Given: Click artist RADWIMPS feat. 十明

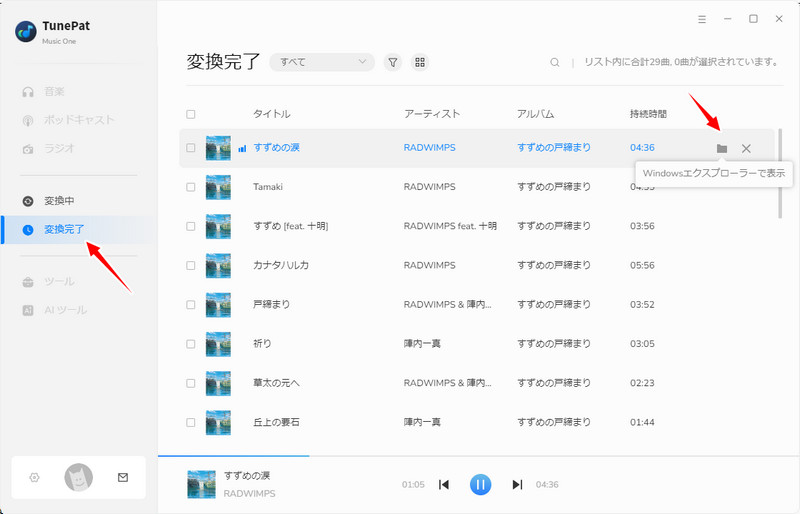Looking at the screenshot, I should (x=450, y=226).
